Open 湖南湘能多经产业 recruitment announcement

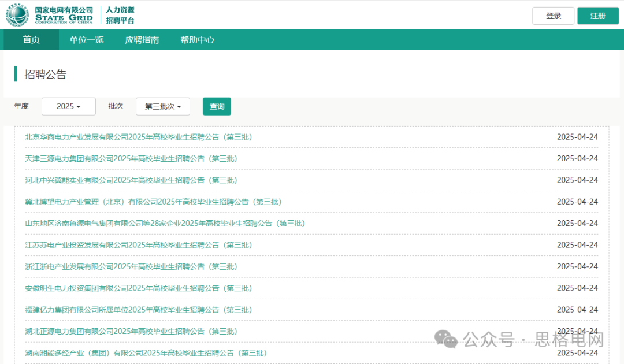[146, 353]
